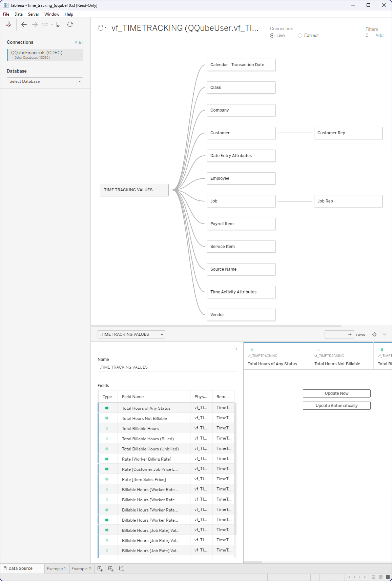Screen dimensions: 392x581
Task: Open the Select Database dropdown
Action: click(x=45, y=81)
